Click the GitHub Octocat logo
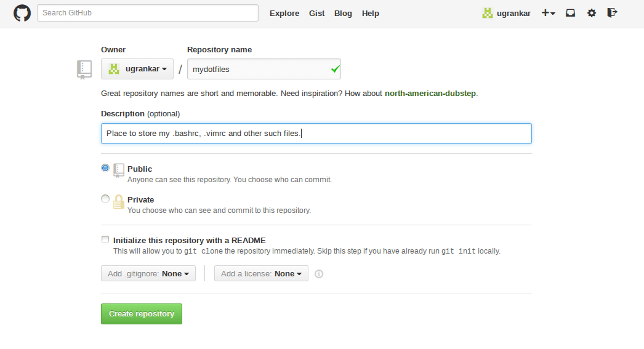Viewport: 644px width, 349px height. coord(22,13)
